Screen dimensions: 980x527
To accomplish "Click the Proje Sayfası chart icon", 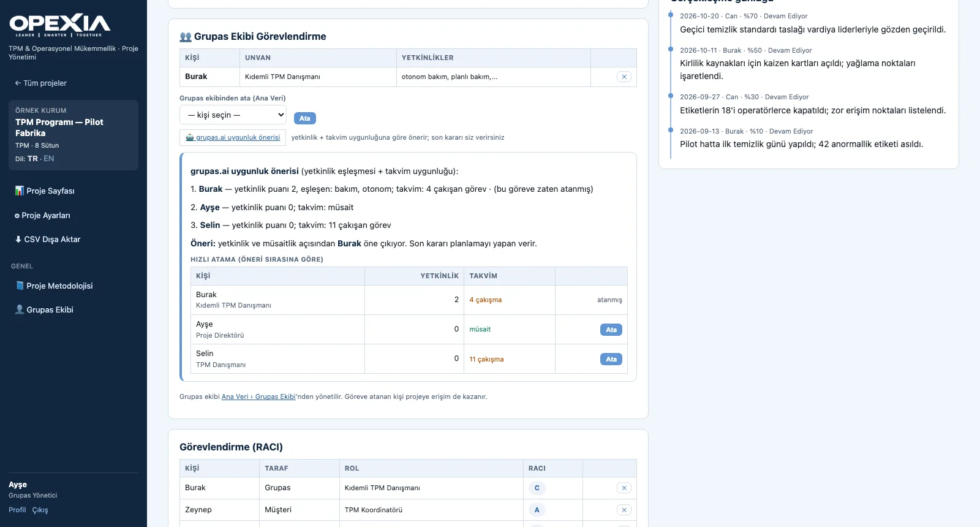I will pos(19,191).
